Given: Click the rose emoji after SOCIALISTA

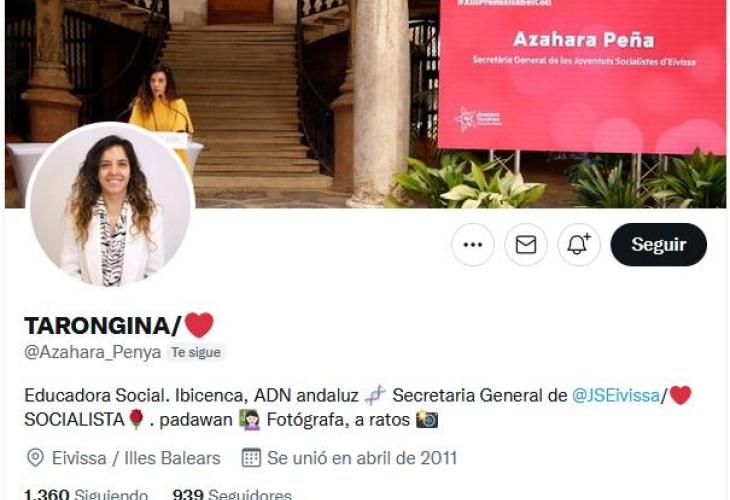Looking at the screenshot, I should 136,419.
